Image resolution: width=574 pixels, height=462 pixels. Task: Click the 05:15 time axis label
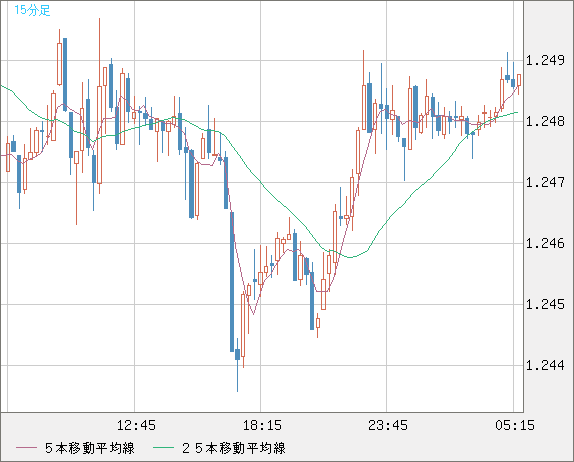click(515, 425)
